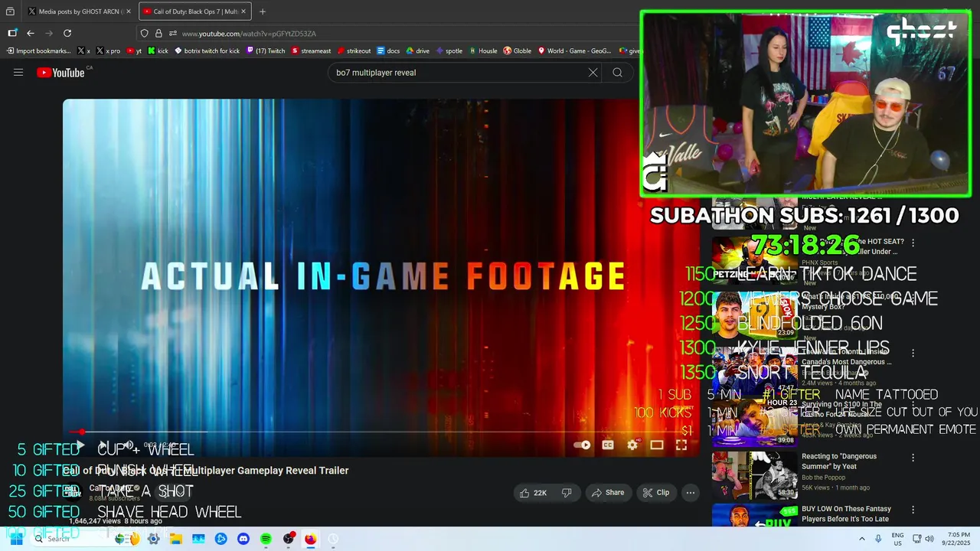This screenshot has height=551, width=980.
Task: Click the BUY LOW video thumbnail
Action: pos(754,515)
